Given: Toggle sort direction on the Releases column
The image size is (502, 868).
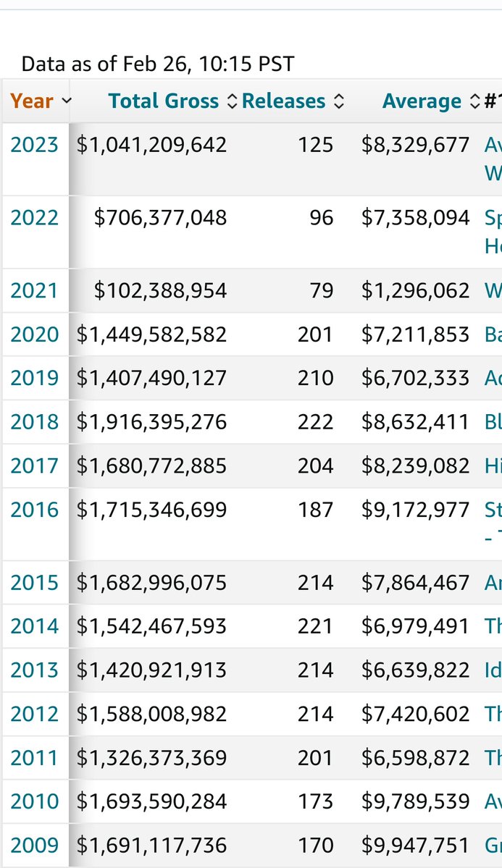Looking at the screenshot, I should point(338,101).
